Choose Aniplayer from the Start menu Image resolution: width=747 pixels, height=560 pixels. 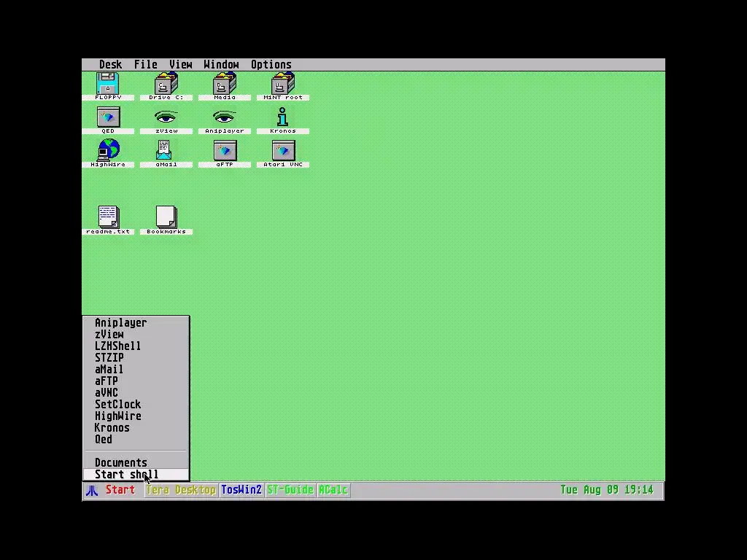[x=136, y=322]
